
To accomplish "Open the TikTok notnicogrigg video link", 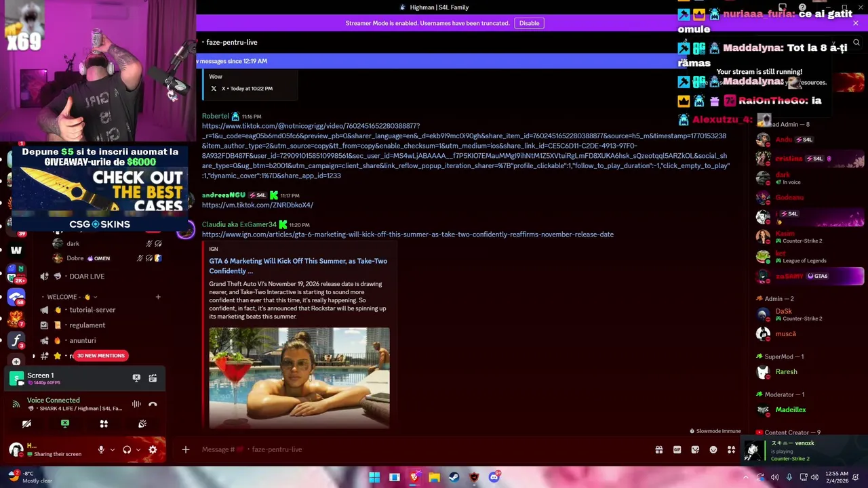I will tap(465, 150).
